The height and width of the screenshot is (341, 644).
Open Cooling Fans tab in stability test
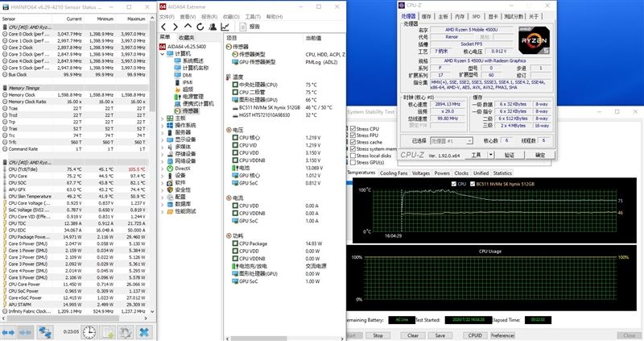coord(394,173)
